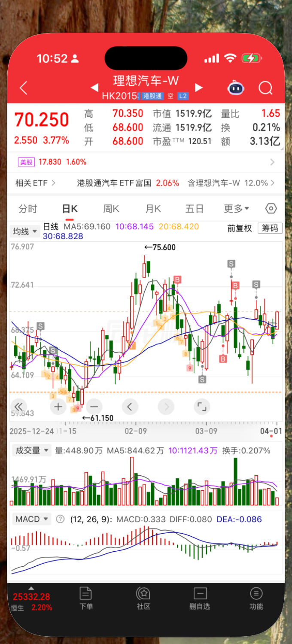Tap the 70.250 current price
The height and width of the screenshot is (644, 292).
click(42, 120)
